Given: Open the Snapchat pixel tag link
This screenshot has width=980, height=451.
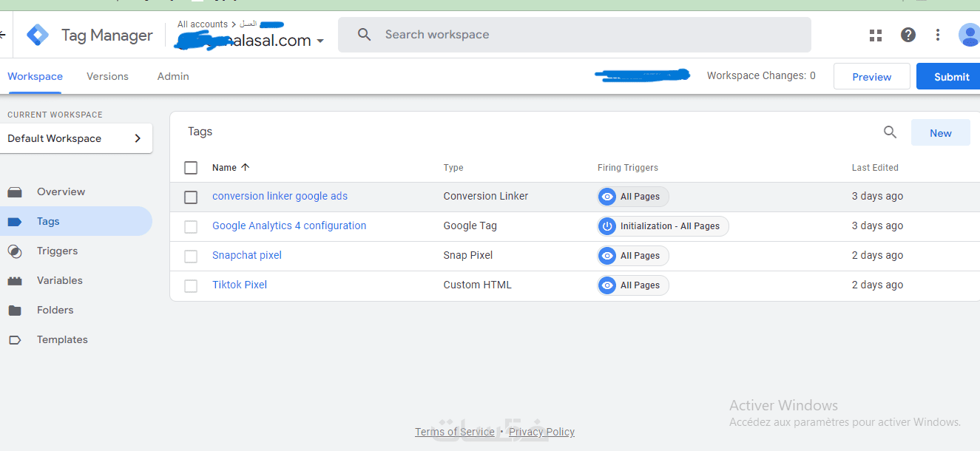Looking at the screenshot, I should 246,255.
